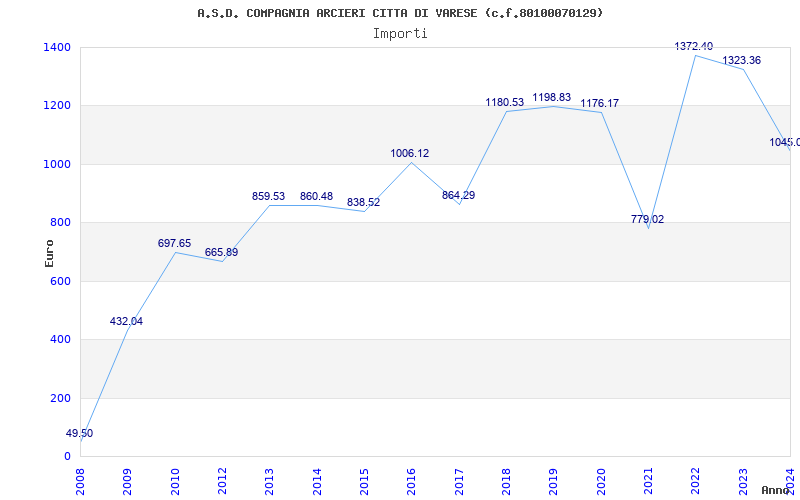Select data label 838.52
Image resolution: width=800 pixels, height=500 pixels.
pos(363,203)
